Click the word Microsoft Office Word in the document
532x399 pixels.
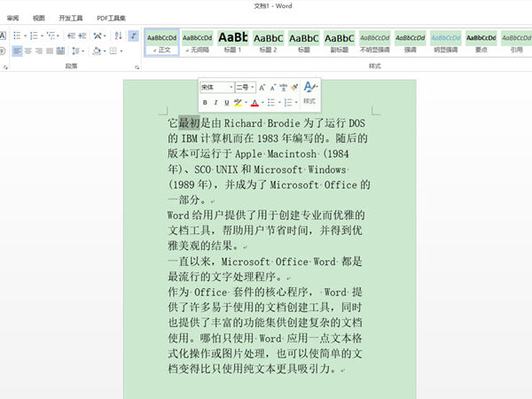point(280,262)
